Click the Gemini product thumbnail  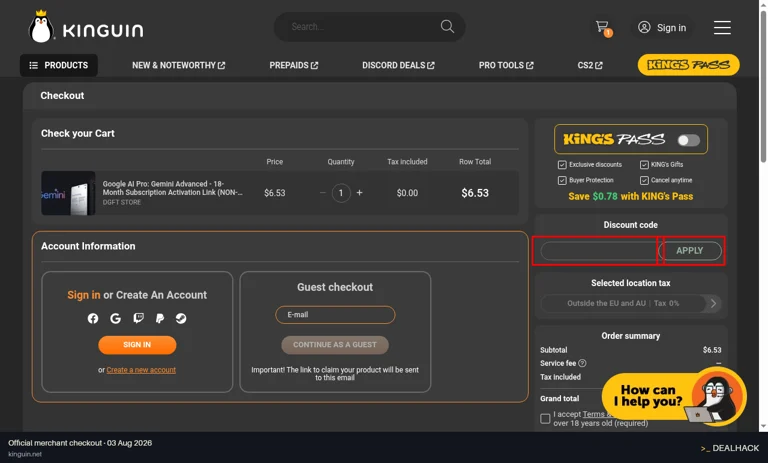(68, 193)
